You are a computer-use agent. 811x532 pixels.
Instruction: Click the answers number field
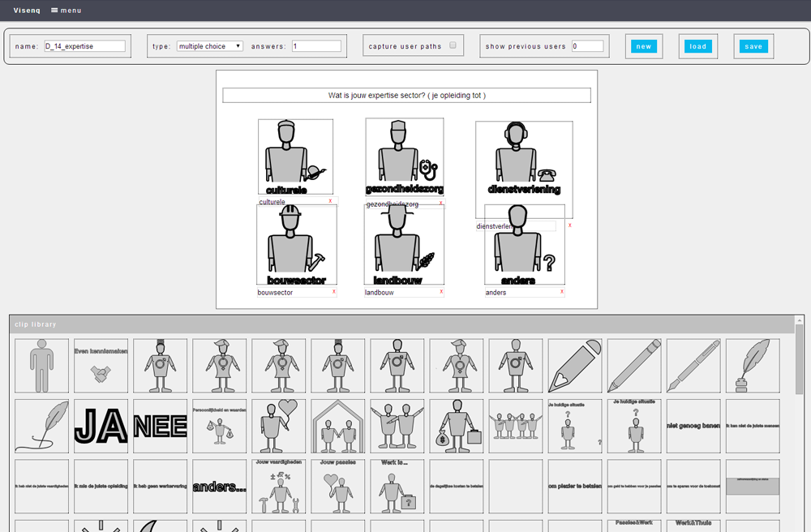click(316, 46)
